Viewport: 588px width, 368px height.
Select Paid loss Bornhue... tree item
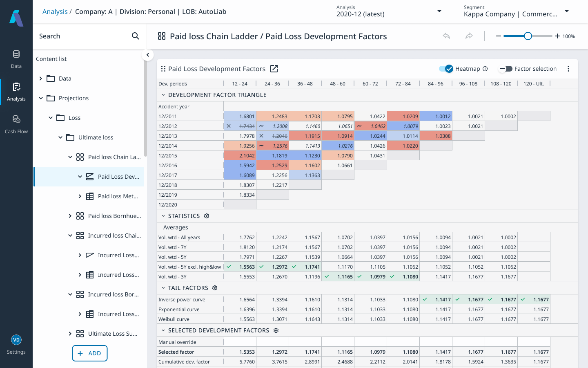pyautogui.click(x=89, y=216)
